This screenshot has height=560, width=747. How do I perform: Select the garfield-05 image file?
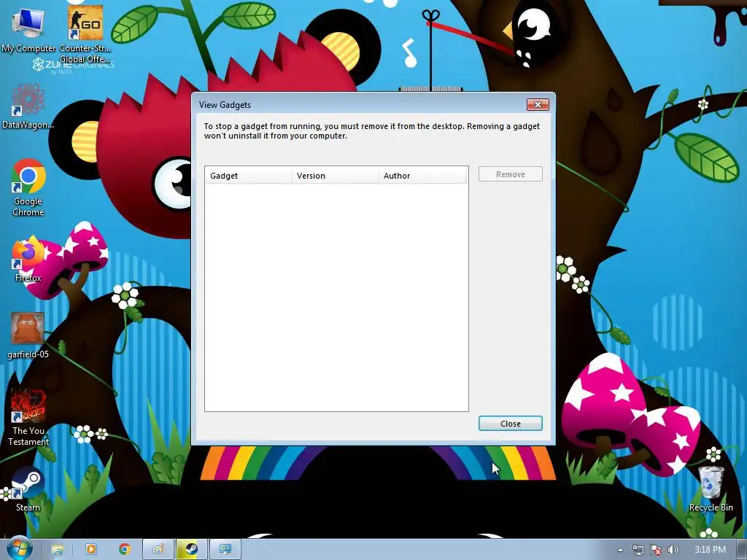[x=28, y=335]
